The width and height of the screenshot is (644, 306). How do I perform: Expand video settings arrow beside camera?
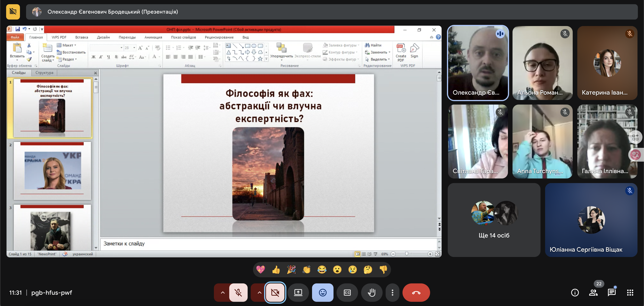click(x=259, y=293)
